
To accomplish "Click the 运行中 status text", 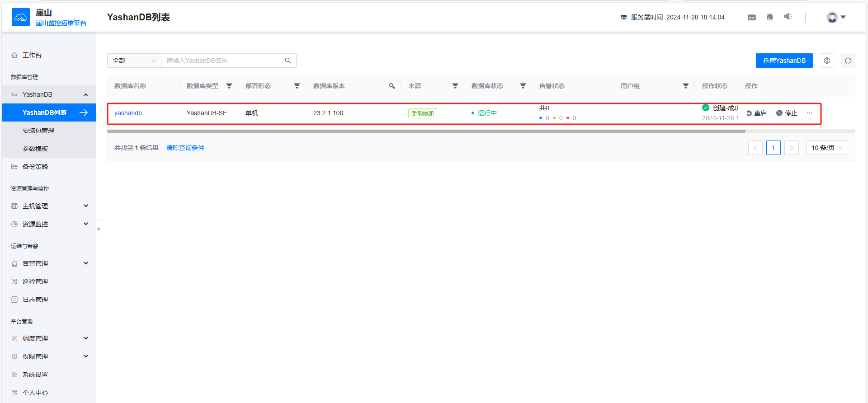I will pos(487,113).
